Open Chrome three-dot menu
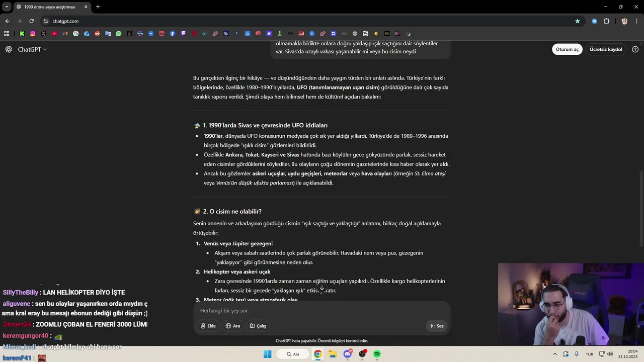Image resolution: width=644 pixels, height=362 pixels. (636, 21)
